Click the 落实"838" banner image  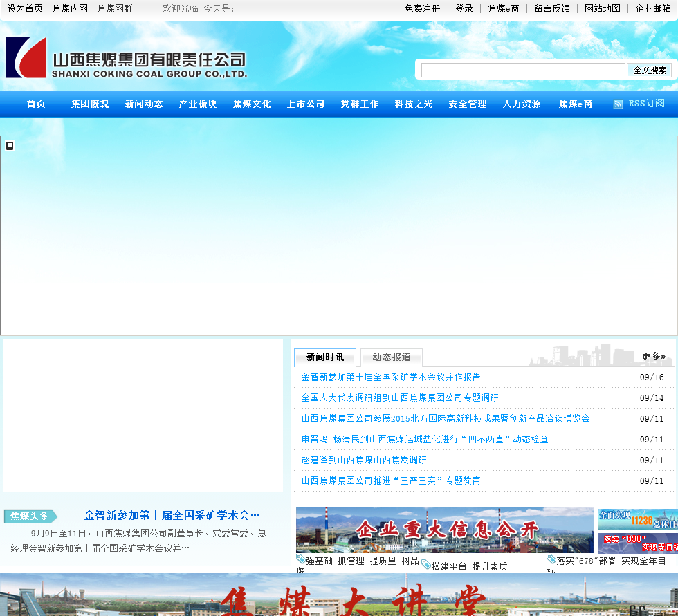coord(638,543)
